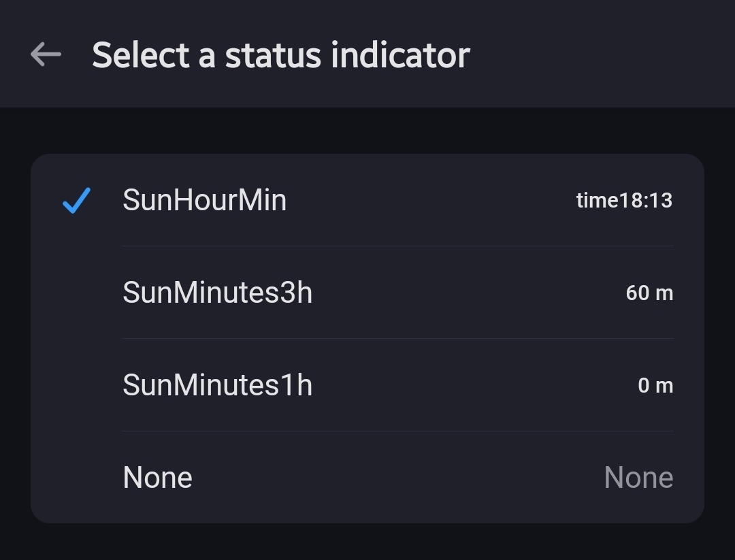The image size is (735, 560).
Task: Click the "0 m" value text
Action: click(655, 386)
